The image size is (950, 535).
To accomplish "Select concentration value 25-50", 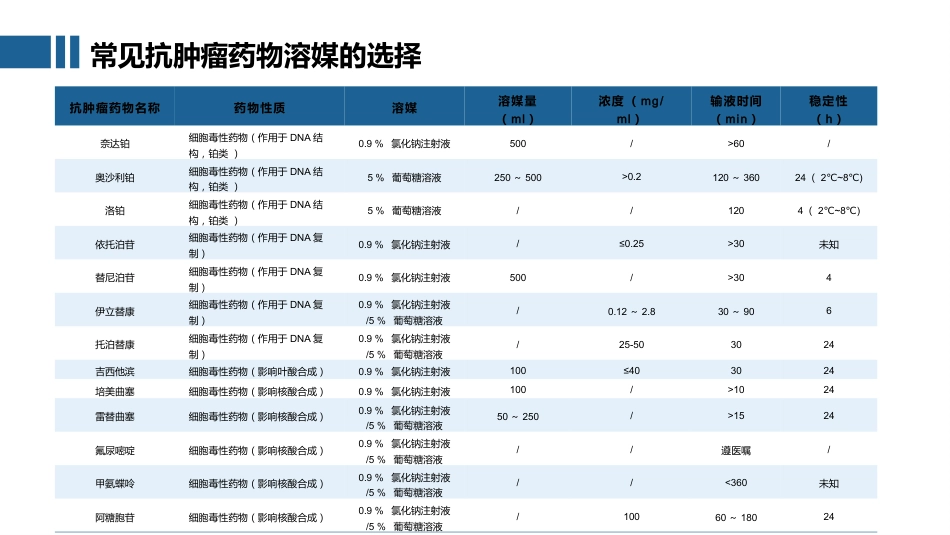I will 631,344.
